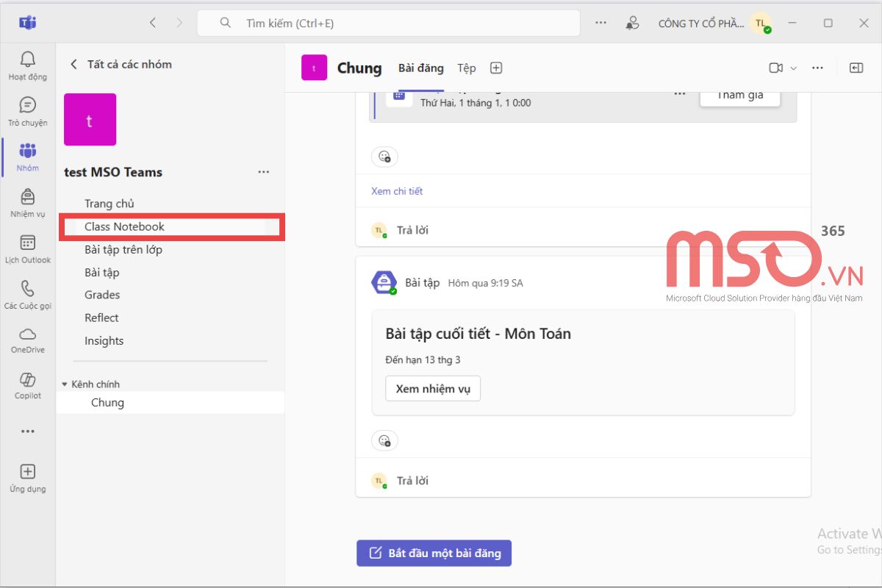Go forward with the right arrow
This screenshot has width=882, height=588.
tap(179, 23)
